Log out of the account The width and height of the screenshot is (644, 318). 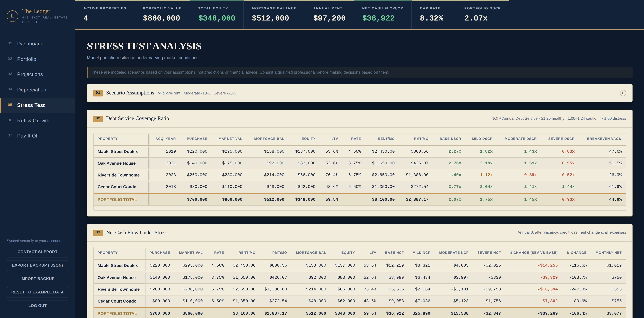[38, 306]
